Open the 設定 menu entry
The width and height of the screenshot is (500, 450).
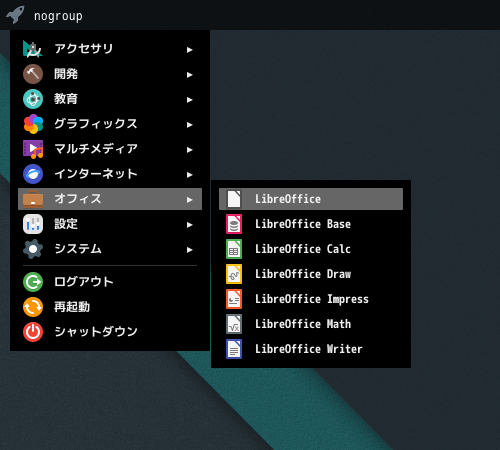[110, 224]
